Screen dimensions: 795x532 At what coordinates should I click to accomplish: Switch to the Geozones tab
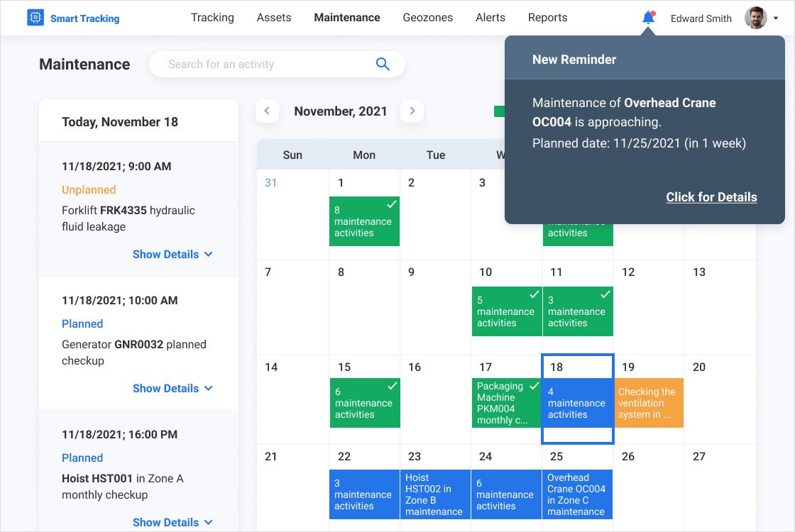427,18
